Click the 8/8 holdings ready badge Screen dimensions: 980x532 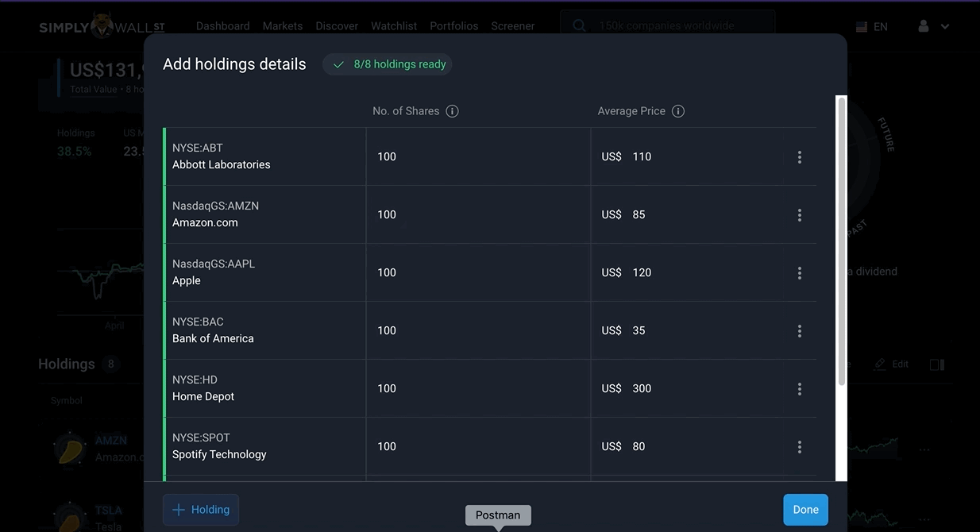(388, 64)
